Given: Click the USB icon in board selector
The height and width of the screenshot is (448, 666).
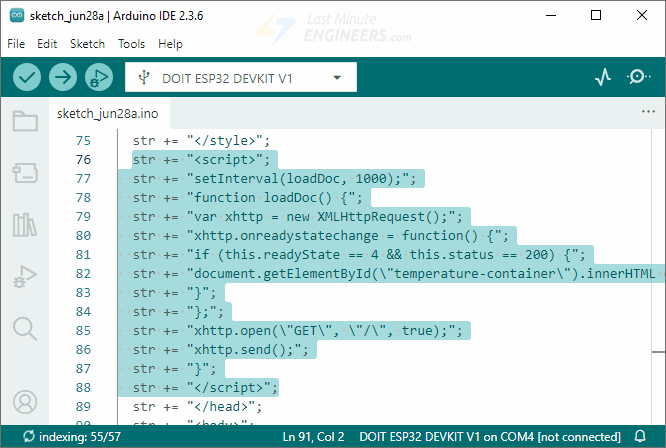Looking at the screenshot, I should click(144, 77).
